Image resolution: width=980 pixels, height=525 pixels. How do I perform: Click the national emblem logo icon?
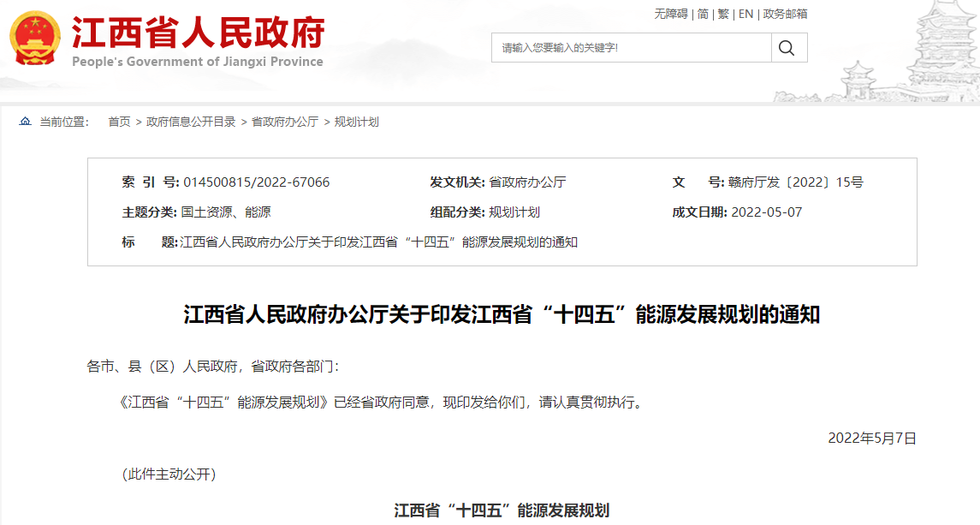click(34, 39)
